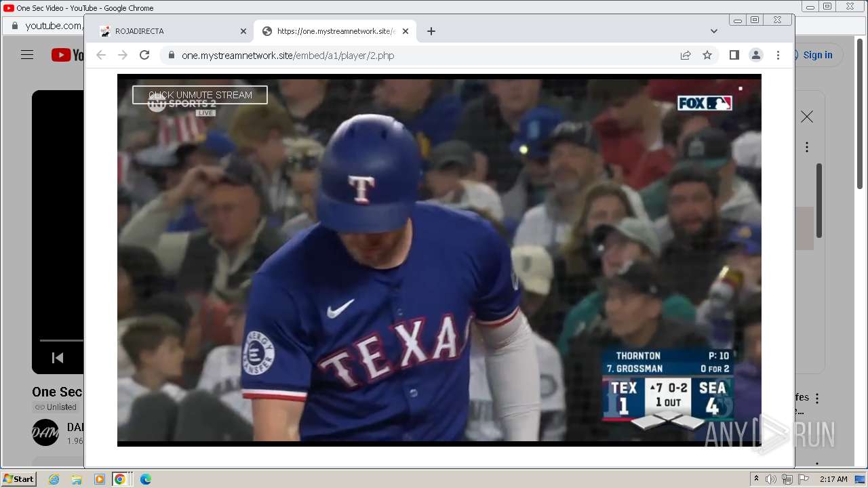Image resolution: width=868 pixels, height=488 pixels.
Task: Share this page via the share icon
Action: (686, 55)
